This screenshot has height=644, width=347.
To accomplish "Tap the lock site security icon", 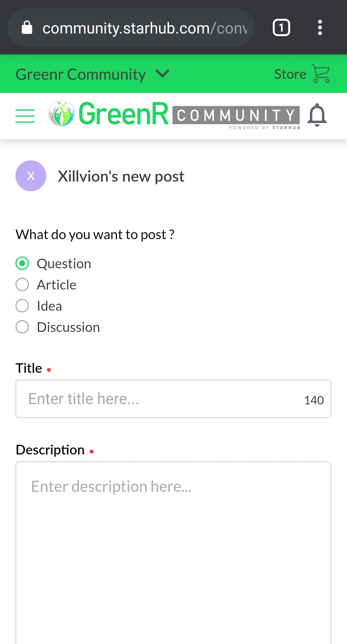I will pos(27,27).
